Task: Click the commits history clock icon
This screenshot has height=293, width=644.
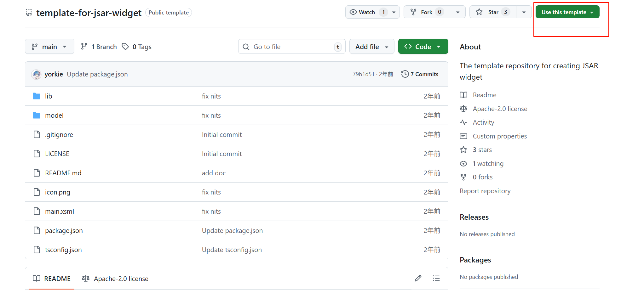Action: (x=405, y=74)
